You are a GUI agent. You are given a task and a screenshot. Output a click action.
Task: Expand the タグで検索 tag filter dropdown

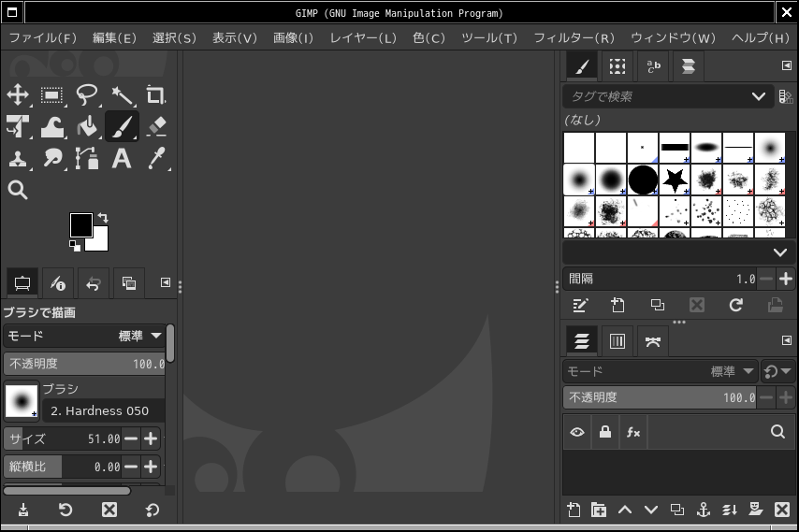tap(758, 96)
